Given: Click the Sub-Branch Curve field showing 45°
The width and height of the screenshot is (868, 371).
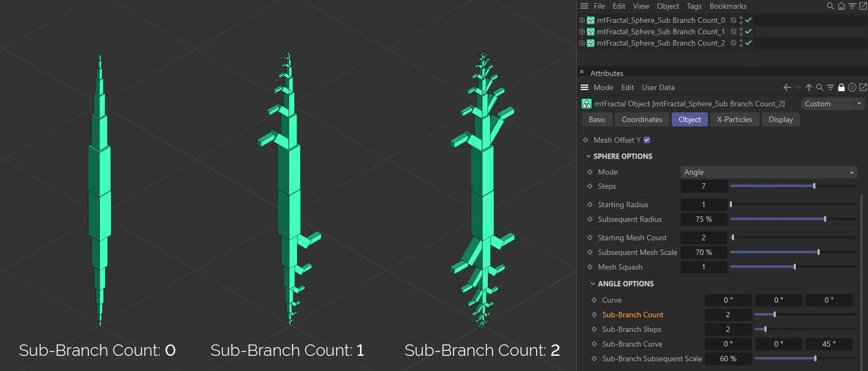Looking at the screenshot, I should [x=829, y=344].
